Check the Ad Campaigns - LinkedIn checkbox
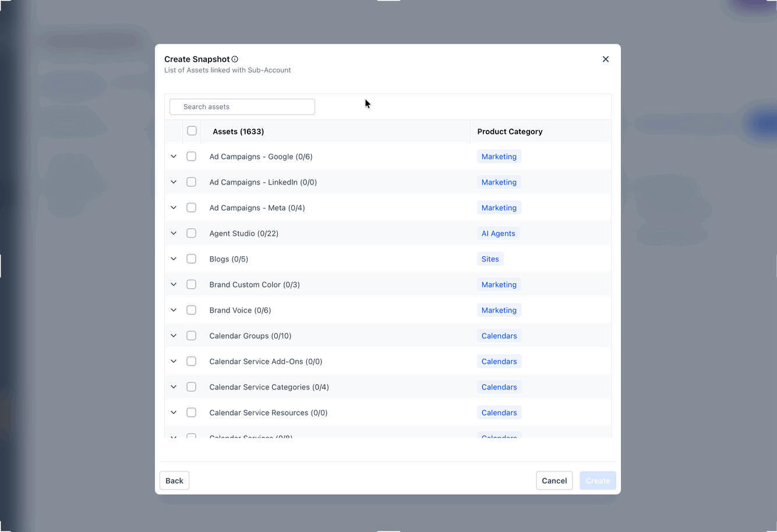 (191, 182)
